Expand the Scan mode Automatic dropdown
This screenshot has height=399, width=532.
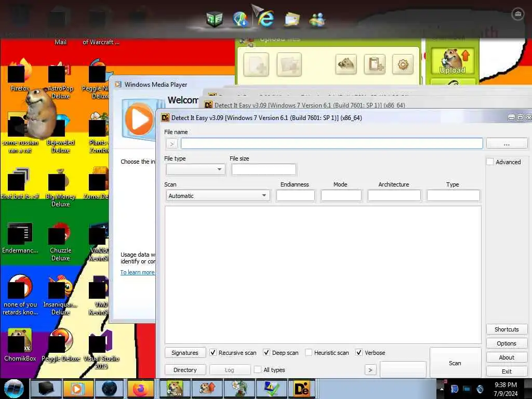coord(218,196)
